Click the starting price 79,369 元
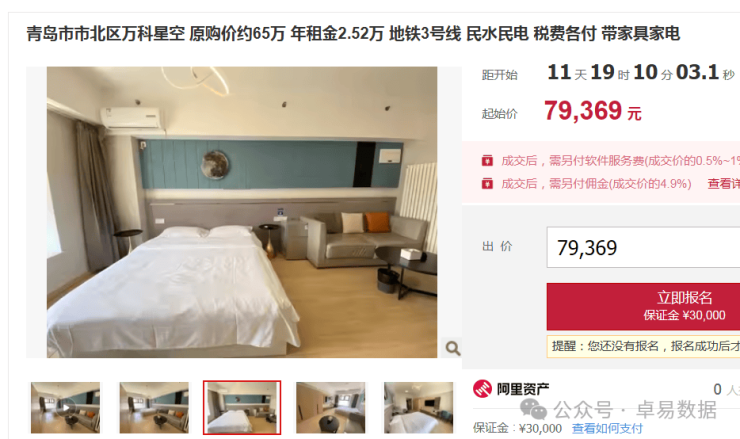The width and height of the screenshot is (740, 439). click(x=593, y=111)
